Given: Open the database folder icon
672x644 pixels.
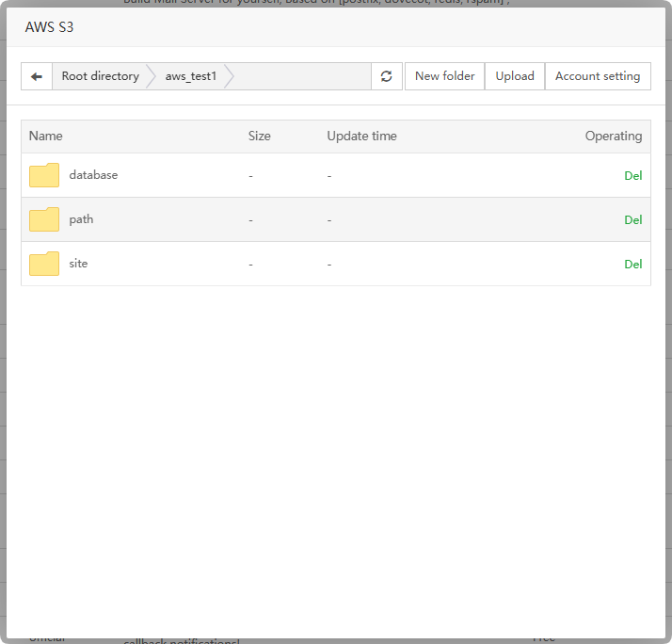Looking at the screenshot, I should 44,175.
